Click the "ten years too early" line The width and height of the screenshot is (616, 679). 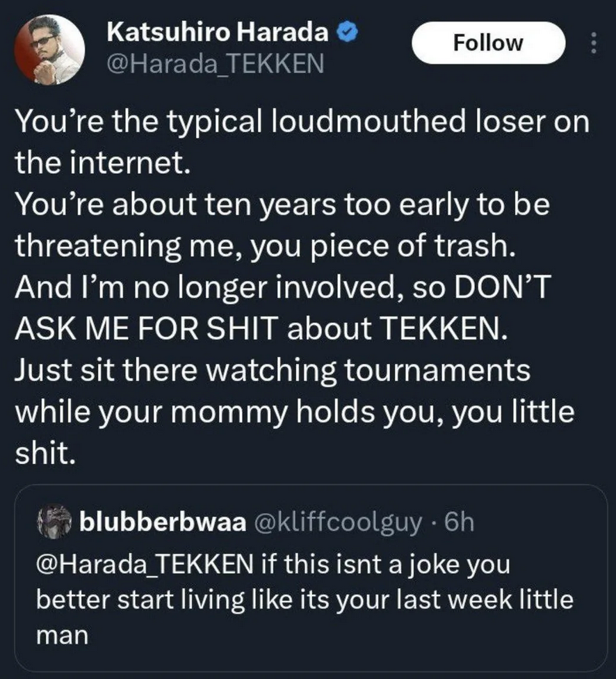[x=283, y=205]
